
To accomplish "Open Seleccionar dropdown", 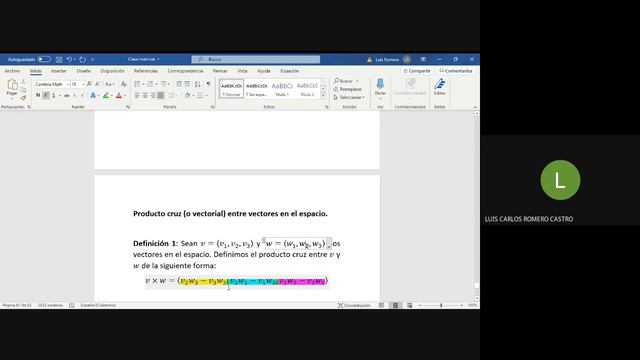I will tap(349, 97).
